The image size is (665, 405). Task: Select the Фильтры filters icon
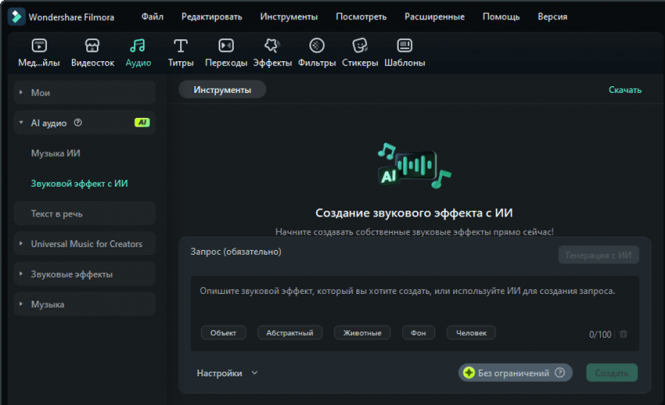[316, 46]
